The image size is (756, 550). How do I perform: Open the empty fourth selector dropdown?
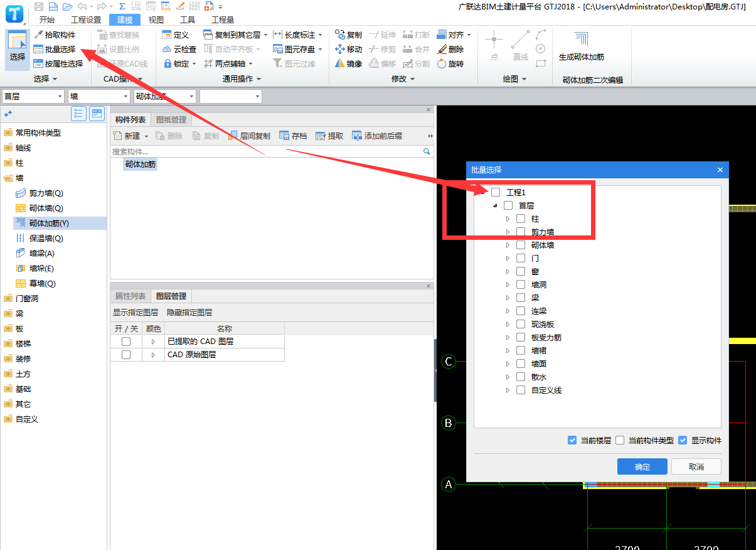258,96
